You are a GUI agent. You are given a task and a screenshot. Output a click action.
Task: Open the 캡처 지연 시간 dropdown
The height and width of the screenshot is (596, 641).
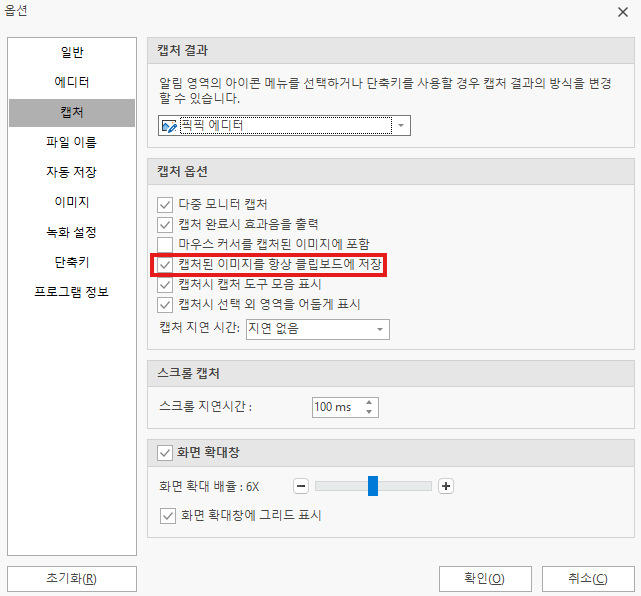pos(318,329)
